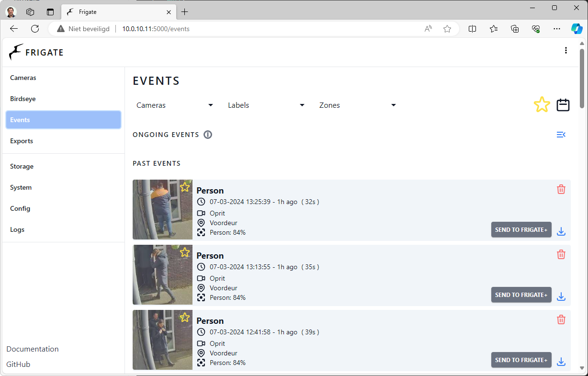Click the collapse list icon beside Ongoing Events
The width and height of the screenshot is (588, 376).
561,135
